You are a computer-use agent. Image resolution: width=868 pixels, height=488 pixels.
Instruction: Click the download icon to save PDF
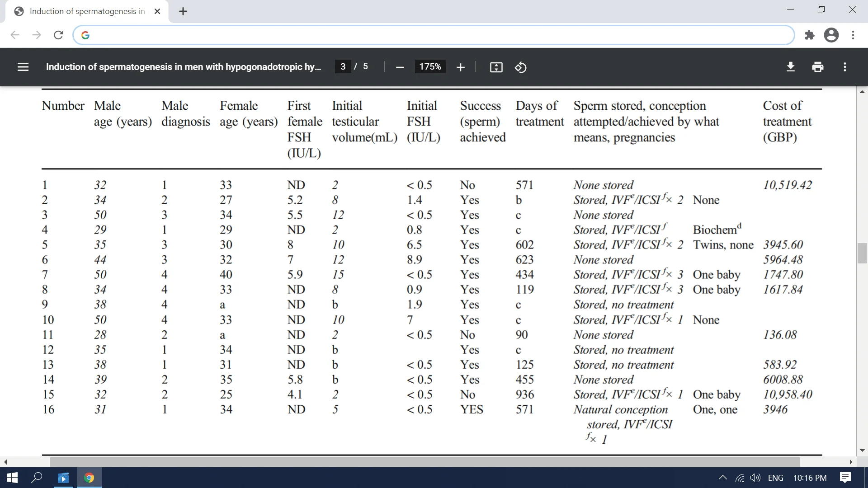click(x=790, y=67)
